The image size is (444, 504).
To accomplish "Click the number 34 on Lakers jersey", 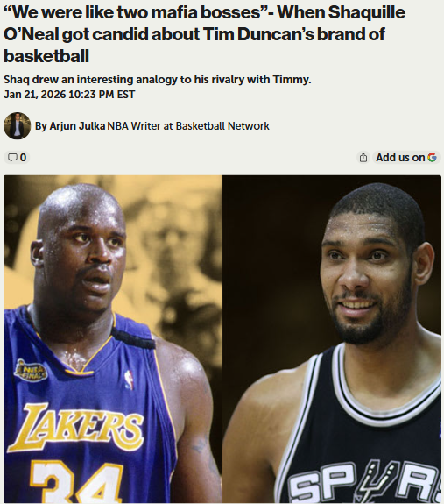I will point(76,481).
